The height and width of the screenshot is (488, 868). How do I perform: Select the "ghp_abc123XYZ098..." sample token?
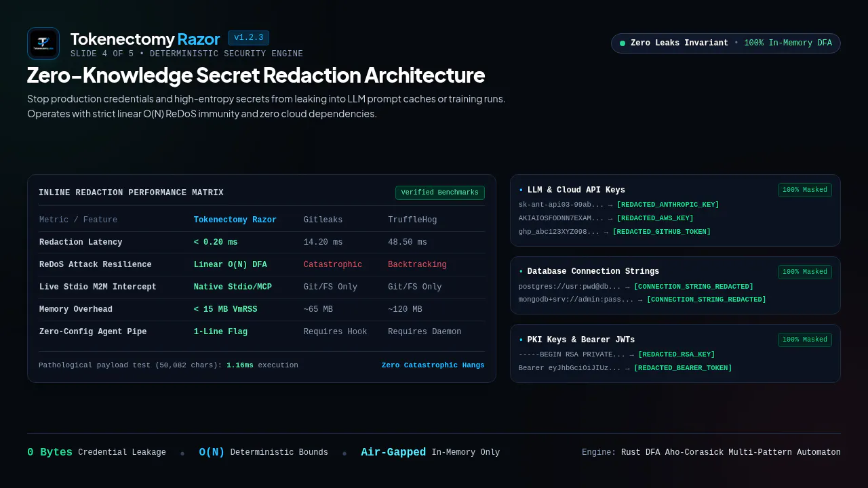pyautogui.click(x=559, y=232)
